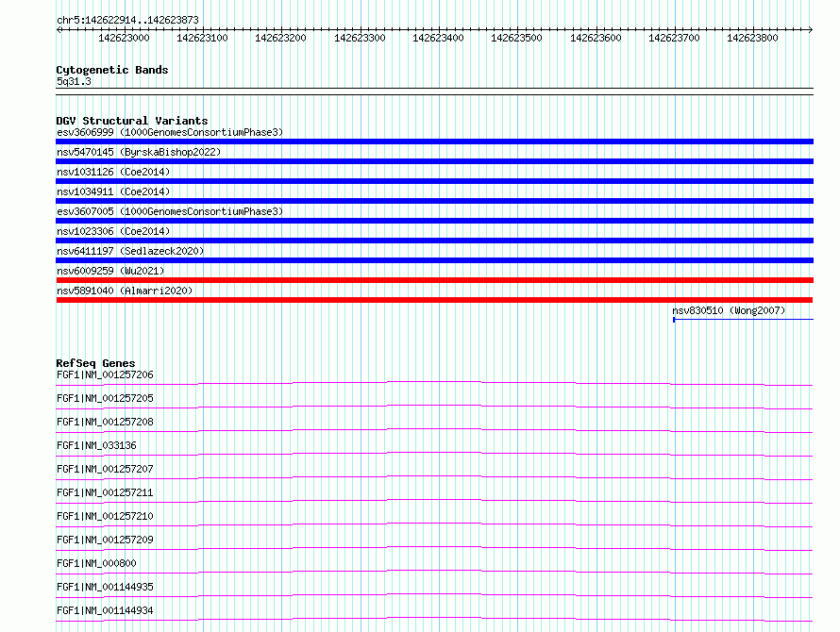This screenshot has width=840, height=632.
Task: Select the FGF1|NM_001257209 transcript label
Action: (105, 540)
